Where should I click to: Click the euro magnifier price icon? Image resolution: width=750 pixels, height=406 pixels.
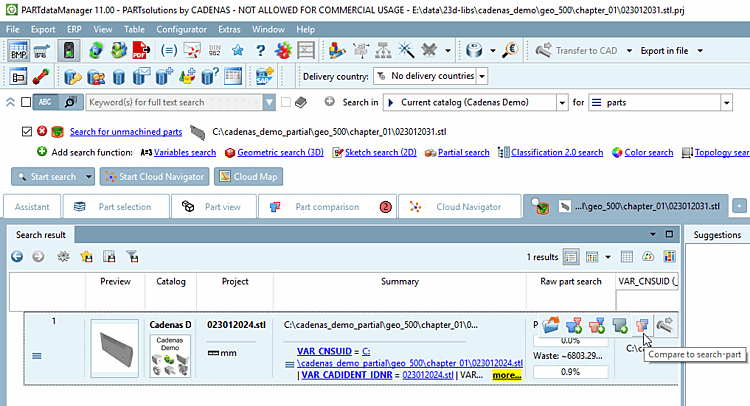click(510, 50)
